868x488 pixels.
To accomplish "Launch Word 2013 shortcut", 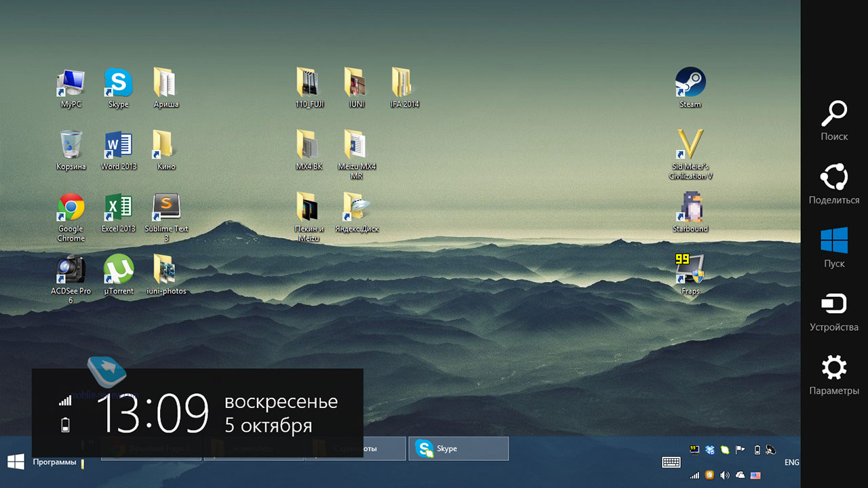I will click(x=119, y=150).
